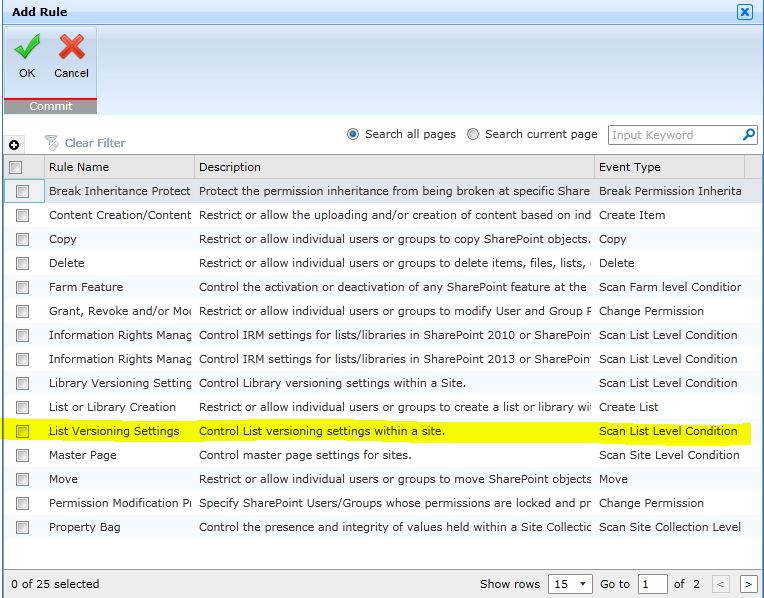This screenshot has height=598, width=764.
Task: Tick the Master Page rule checkbox
Action: pos(22,455)
